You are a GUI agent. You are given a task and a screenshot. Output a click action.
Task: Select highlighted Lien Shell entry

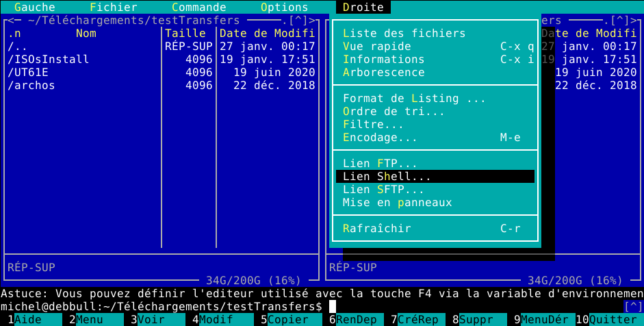(x=435, y=177)
